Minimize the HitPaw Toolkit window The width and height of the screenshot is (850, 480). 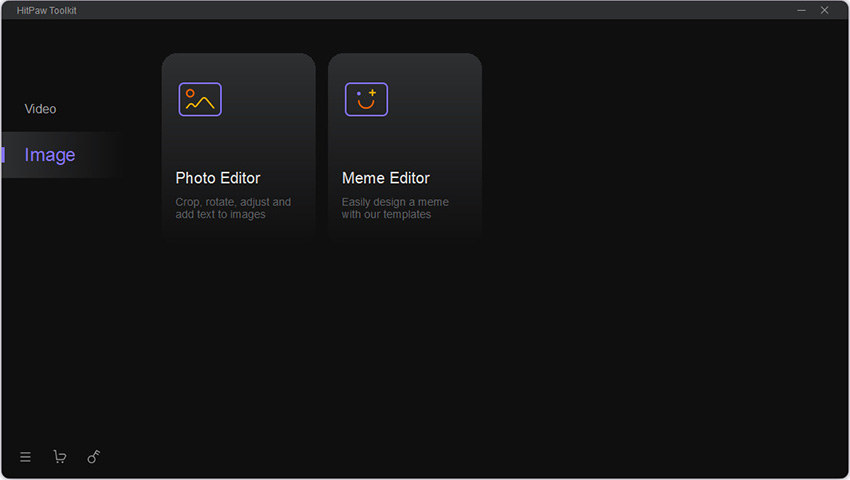click(801, 10)
